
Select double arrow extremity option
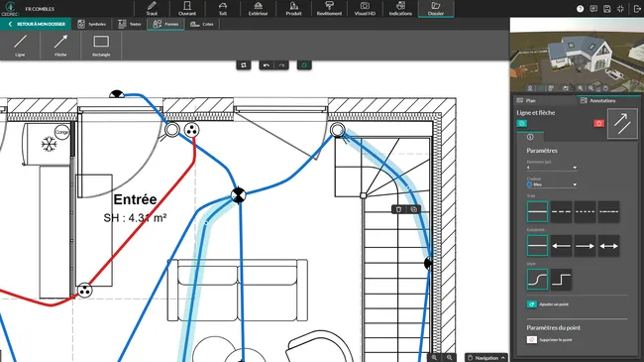click(608, 246)
